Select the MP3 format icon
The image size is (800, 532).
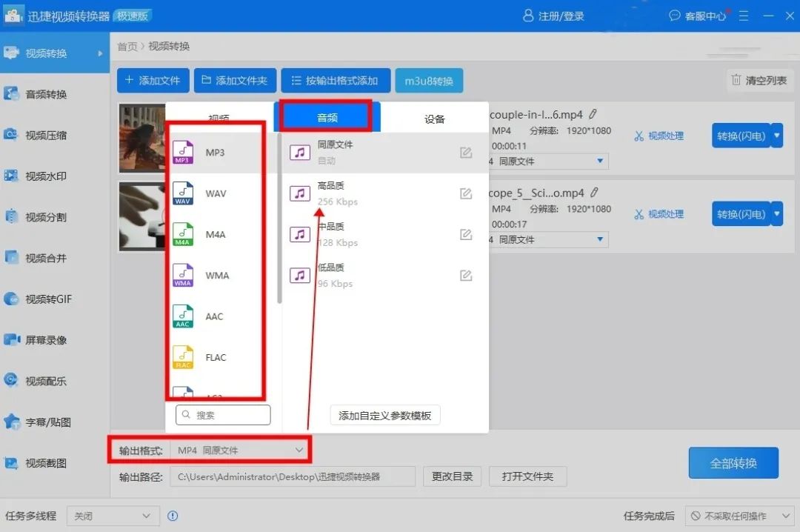click(x=183, y=153)
